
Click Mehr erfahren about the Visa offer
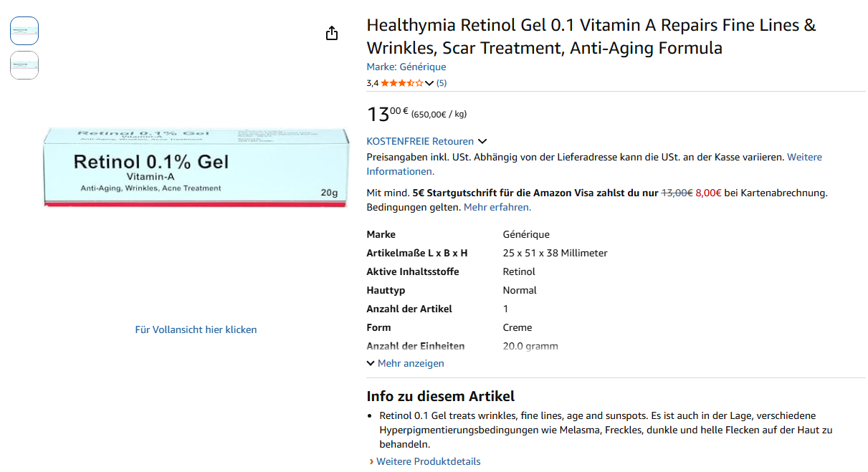(x=497, y=207)
